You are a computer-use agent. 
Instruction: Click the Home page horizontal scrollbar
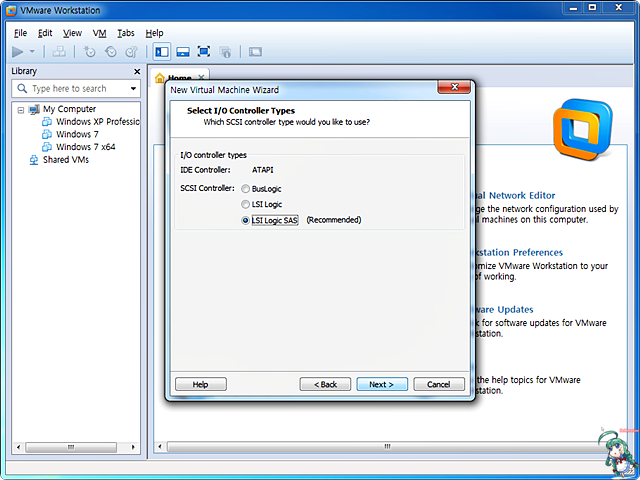pos(387,447)
